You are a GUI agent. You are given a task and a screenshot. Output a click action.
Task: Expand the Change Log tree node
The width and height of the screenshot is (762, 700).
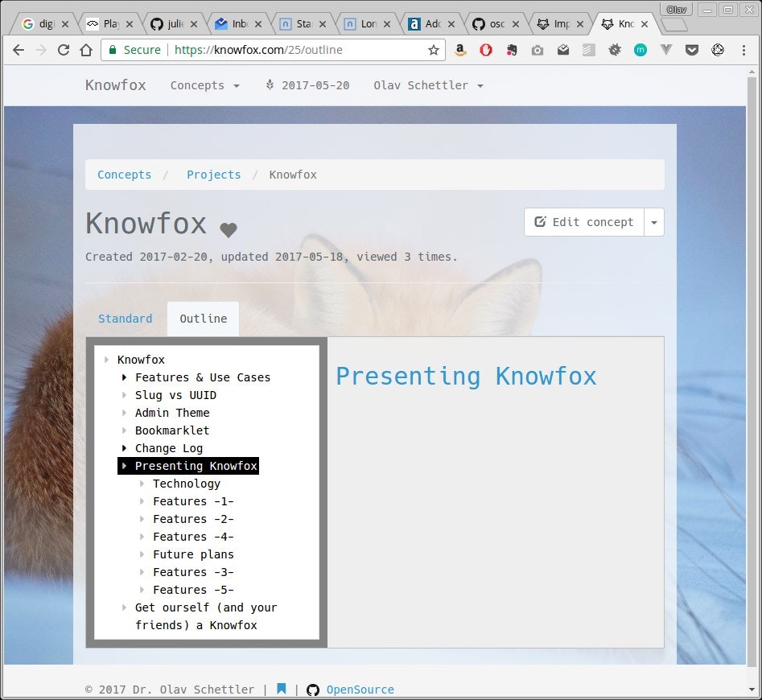click(125, 448)
